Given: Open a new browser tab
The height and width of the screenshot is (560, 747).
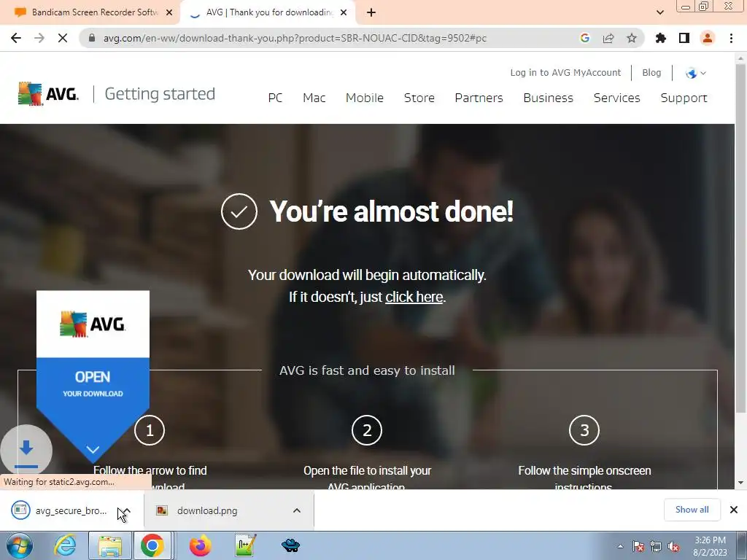Looking at the screenshot, I should point(371,12).
